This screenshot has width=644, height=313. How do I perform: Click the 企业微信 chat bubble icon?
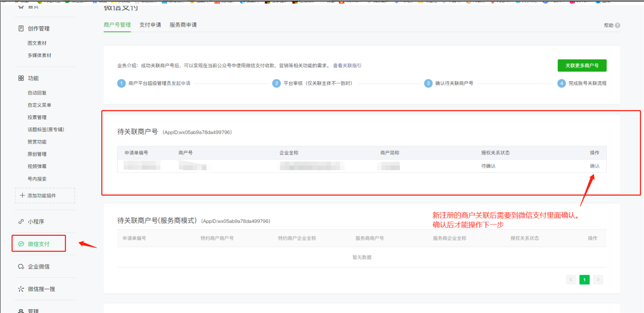tap(21, 267)
